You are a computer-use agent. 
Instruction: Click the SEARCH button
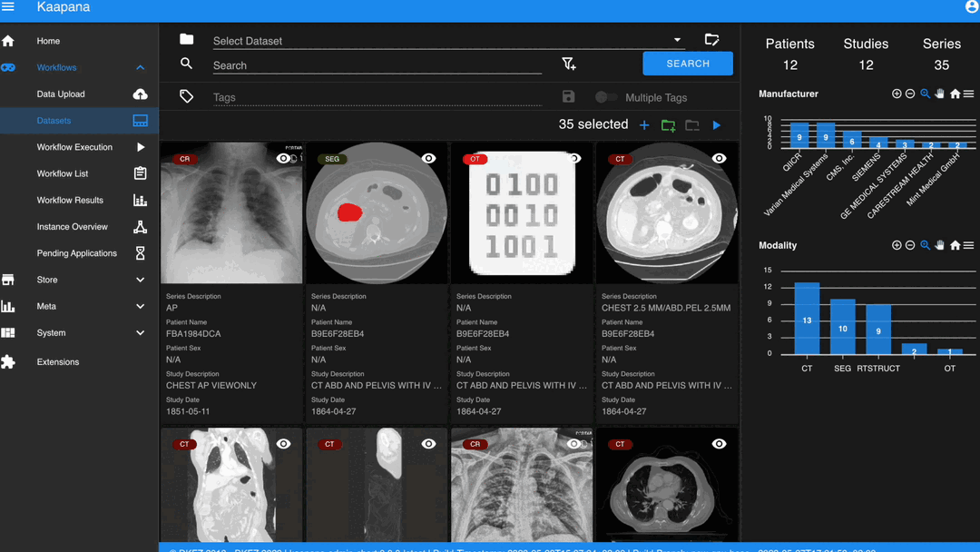point(688,64)
